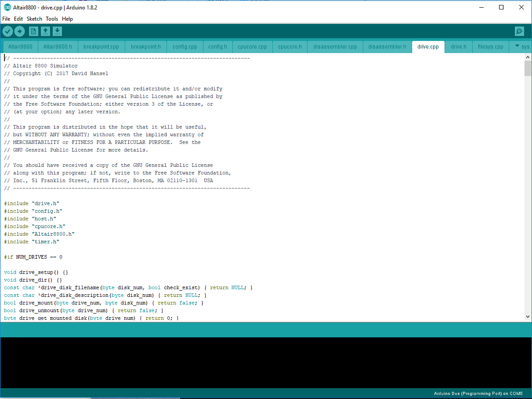Click the '#if NUM_DRIVES == 0' line
Viewport: 532px width, 399px height.
tap(33, 257)
